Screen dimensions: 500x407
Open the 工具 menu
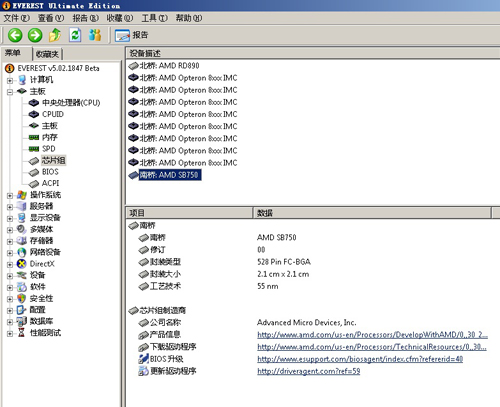pos(154,18)
